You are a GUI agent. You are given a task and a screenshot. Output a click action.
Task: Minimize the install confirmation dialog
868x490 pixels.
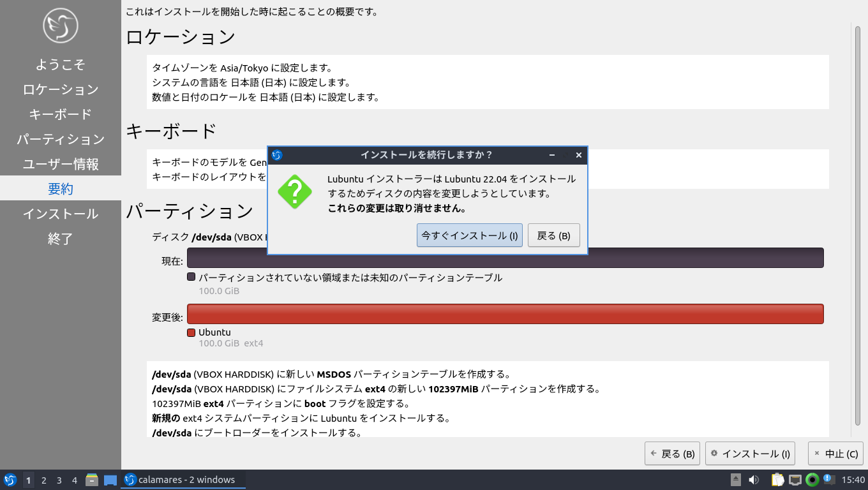551,155
